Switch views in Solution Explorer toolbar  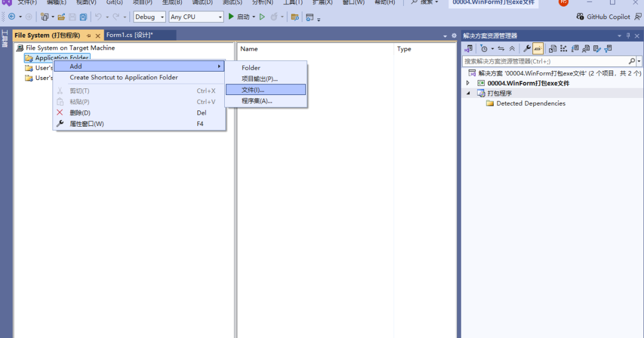point(469,48)
